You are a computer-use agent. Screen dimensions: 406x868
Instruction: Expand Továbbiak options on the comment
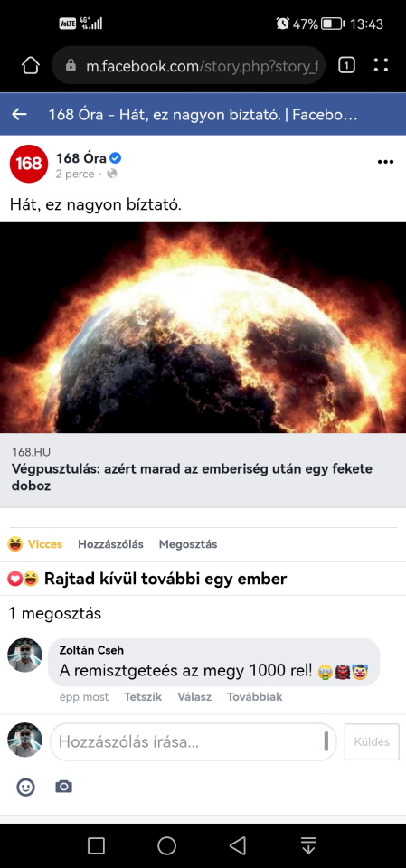255,697
